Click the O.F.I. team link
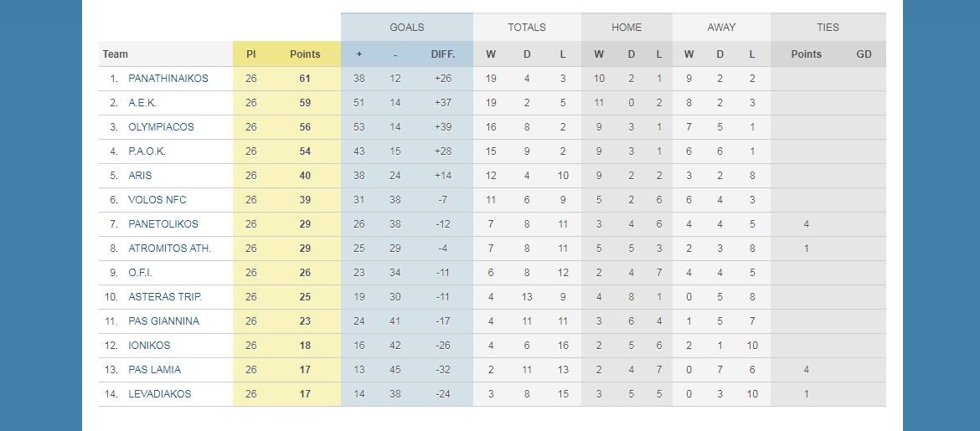980x431 pixels. click(140, 273)
